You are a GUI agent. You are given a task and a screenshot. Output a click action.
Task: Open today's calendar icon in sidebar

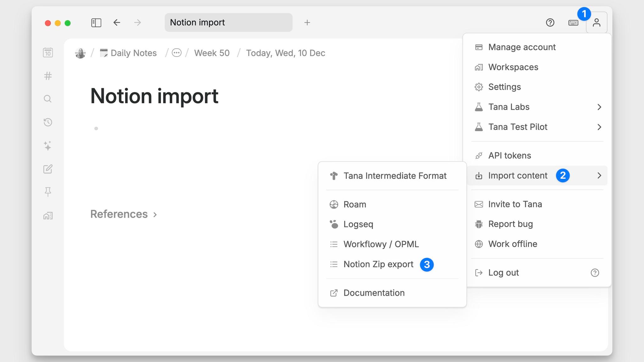tap(48, 53)
